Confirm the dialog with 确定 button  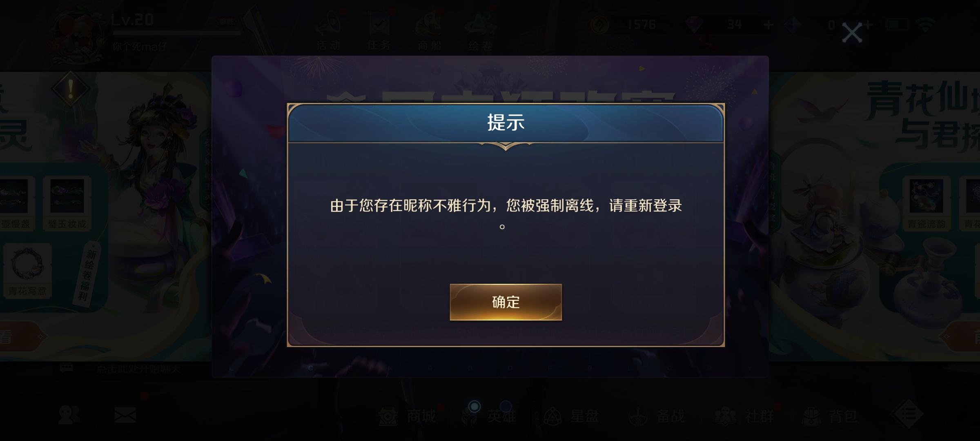pyautogui.click(x=506, y=302)
